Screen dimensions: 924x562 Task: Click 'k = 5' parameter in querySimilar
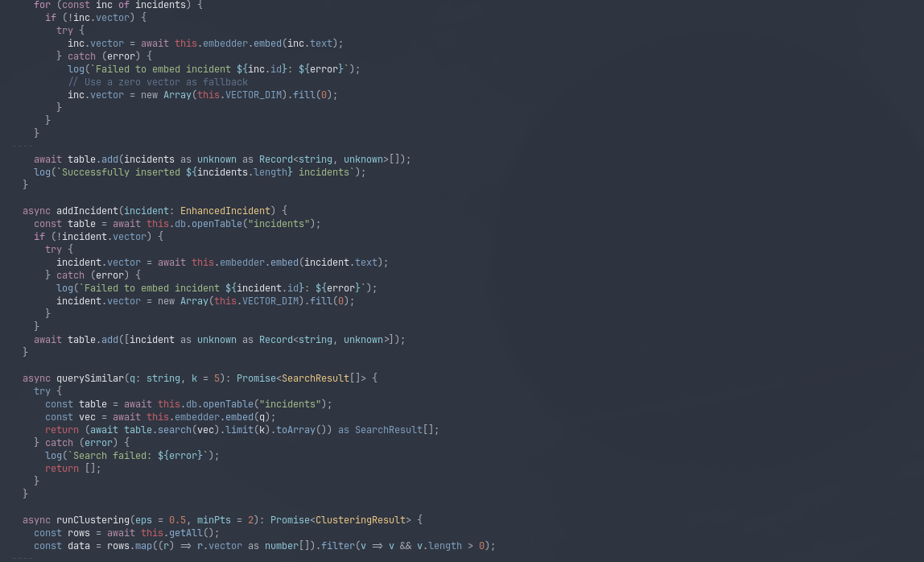point(205,378)
